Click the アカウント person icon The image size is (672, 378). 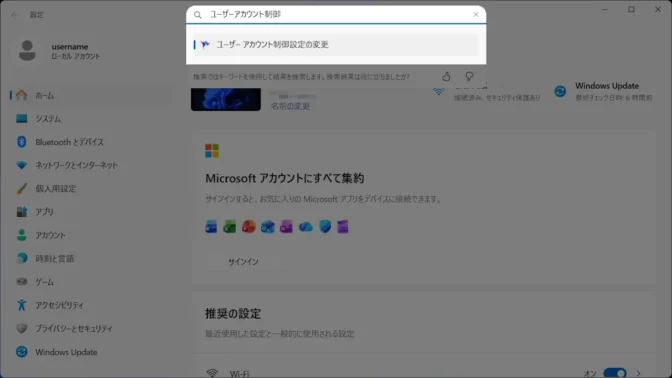pos(21,235)
